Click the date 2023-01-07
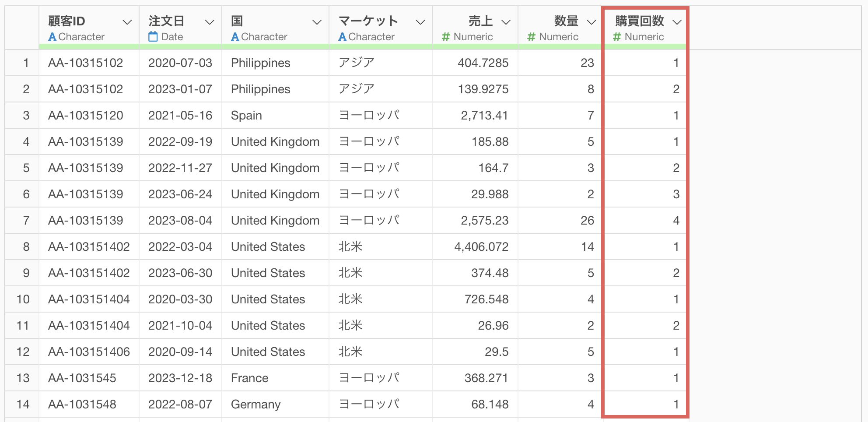 pyautogui.click(x=180, y=89)
